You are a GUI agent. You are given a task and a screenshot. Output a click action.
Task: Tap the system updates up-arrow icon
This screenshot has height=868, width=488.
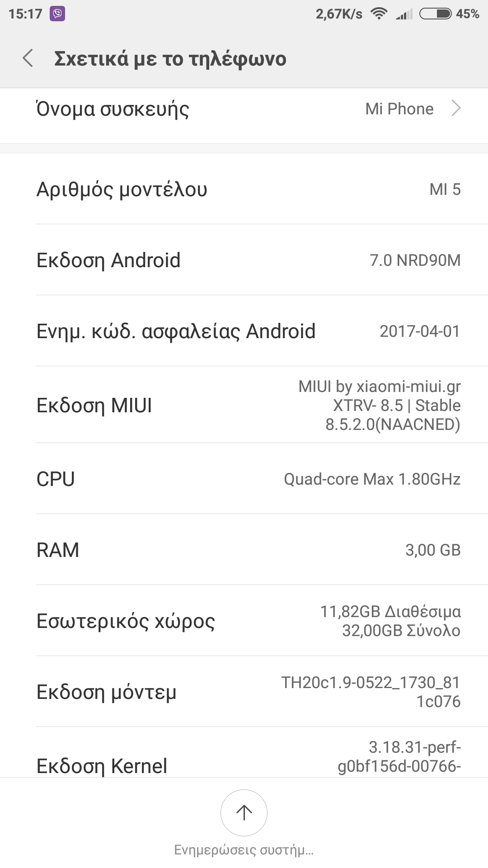[x=244, y=812]
